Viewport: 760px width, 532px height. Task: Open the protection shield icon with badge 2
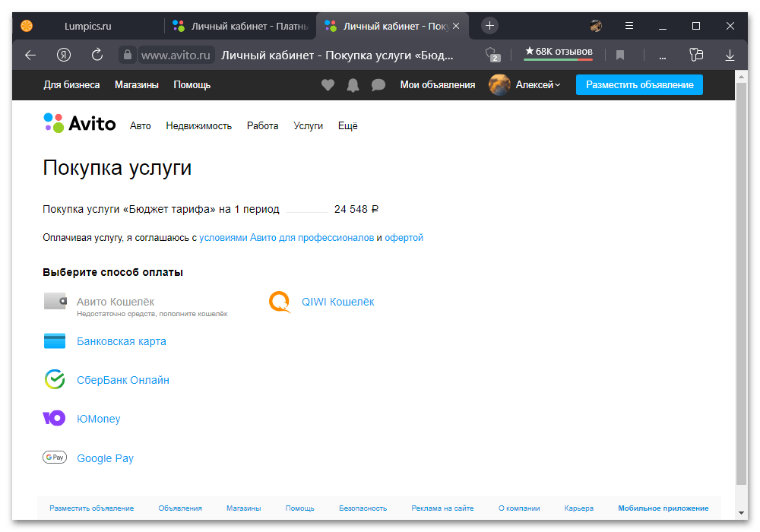tap(492, 55)
